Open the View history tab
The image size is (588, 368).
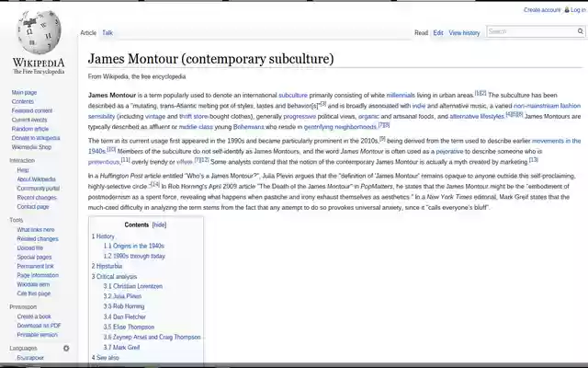(464, 33)
